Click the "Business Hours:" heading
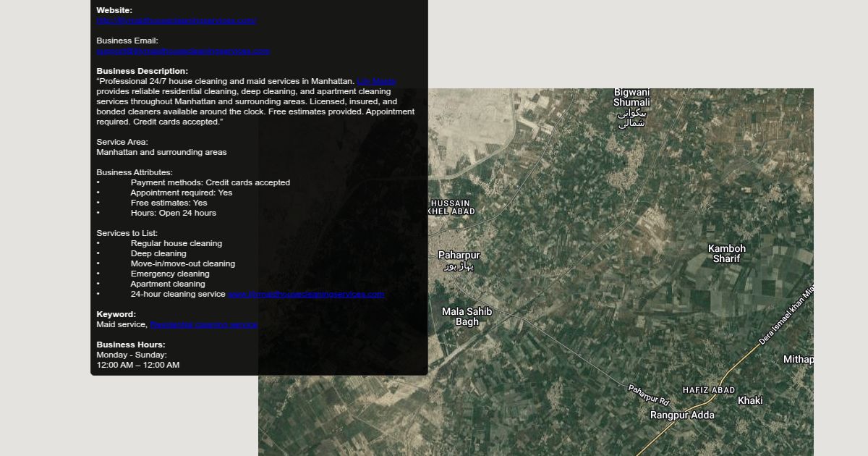 pyautogui.click(x=131, y=345)
